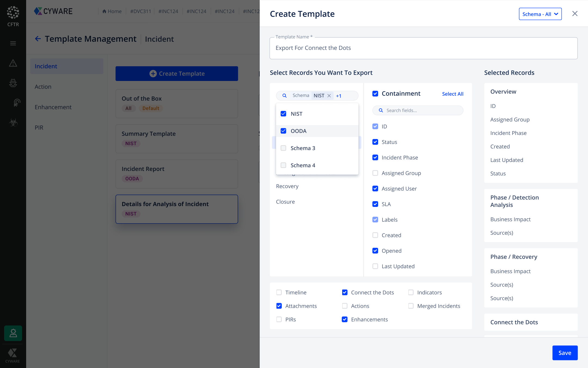The image size is (588, 368).
Task: Open the PIR section tab
Action: [x=39, y=128]
